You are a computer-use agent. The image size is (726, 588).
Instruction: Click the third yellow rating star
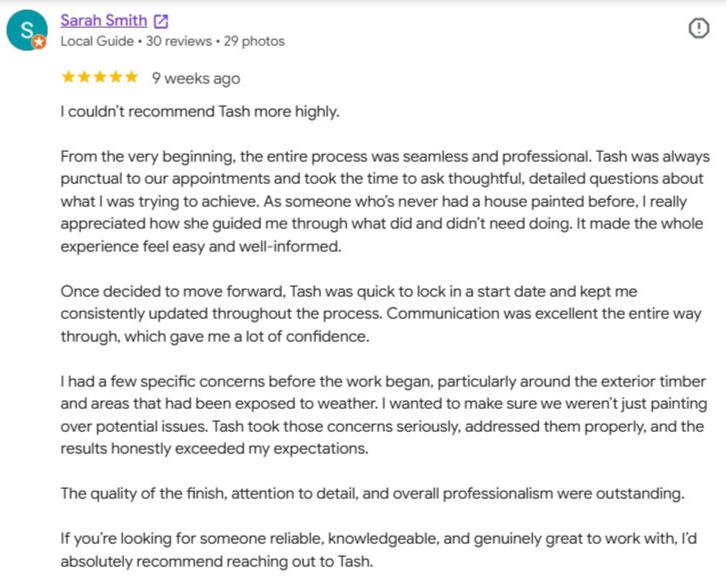point(100,77)
